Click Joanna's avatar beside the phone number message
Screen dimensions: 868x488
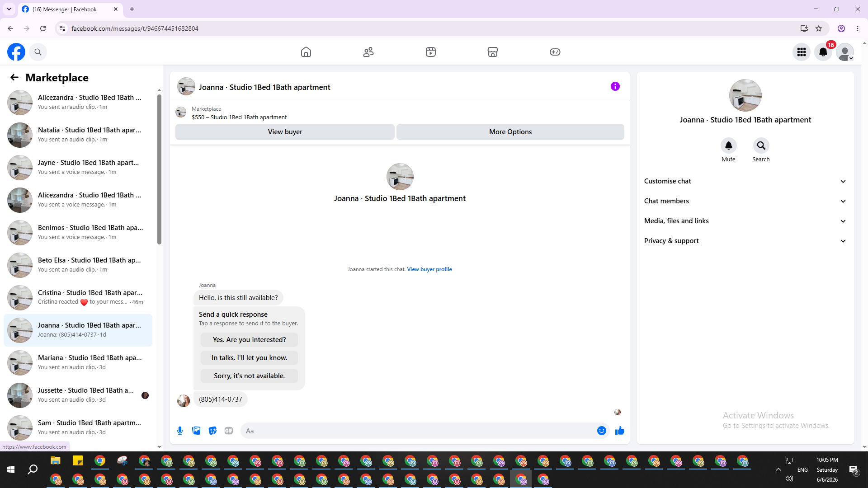click(184, 400)
